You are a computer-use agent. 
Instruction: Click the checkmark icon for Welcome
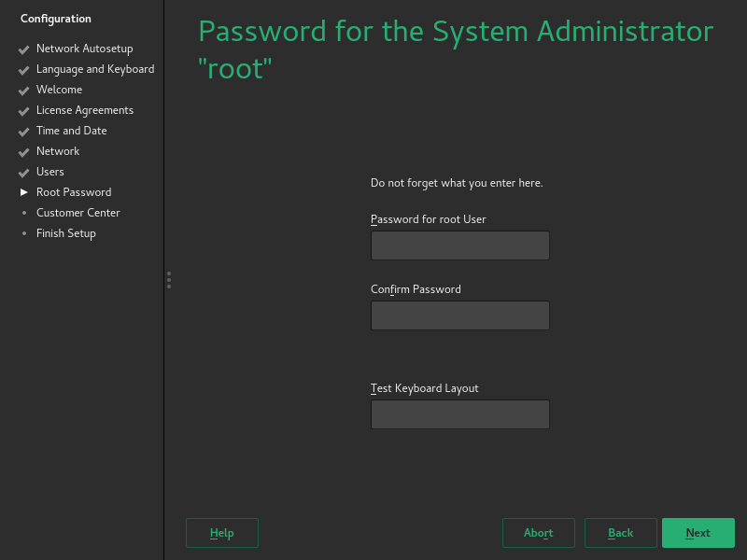[x=23, y=90]
